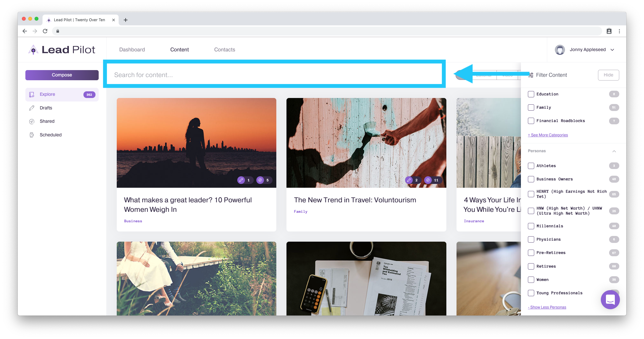Viewport: 644px width, 339px height.
Task: Open the chat support bubble
Action: coord(610,299)
